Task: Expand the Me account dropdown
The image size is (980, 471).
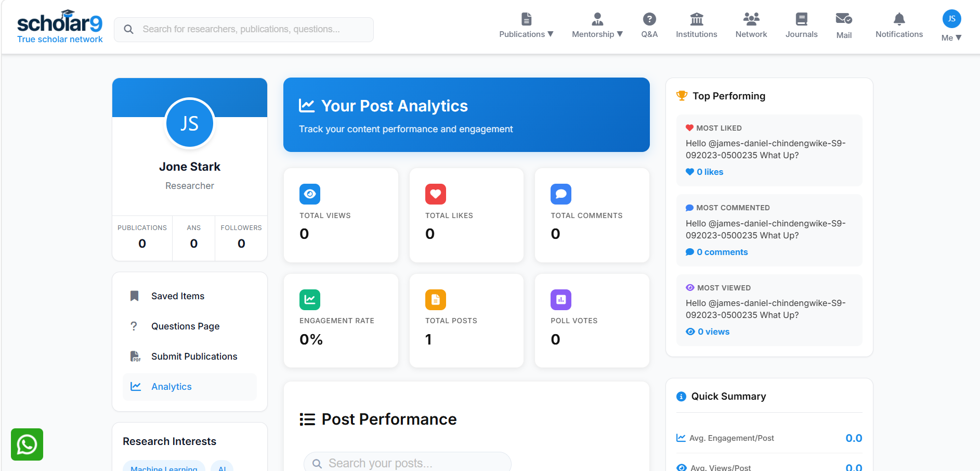Action: pos(951,37)
